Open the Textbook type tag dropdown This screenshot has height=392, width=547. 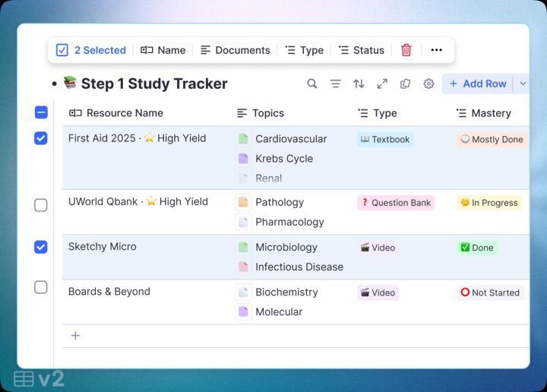(385, 140)
